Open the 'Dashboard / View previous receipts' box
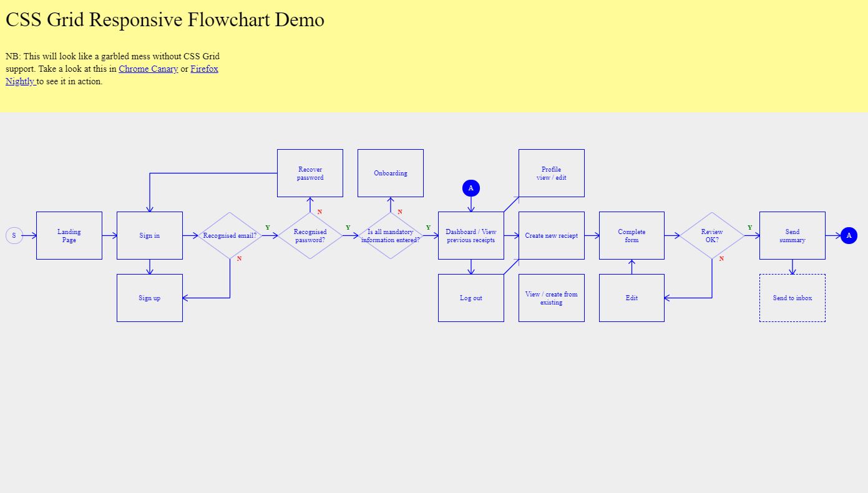 (471, 235)
